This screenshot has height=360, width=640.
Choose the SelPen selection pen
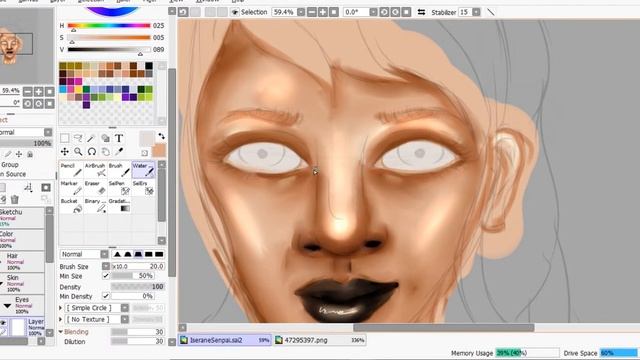coord(120,187)
